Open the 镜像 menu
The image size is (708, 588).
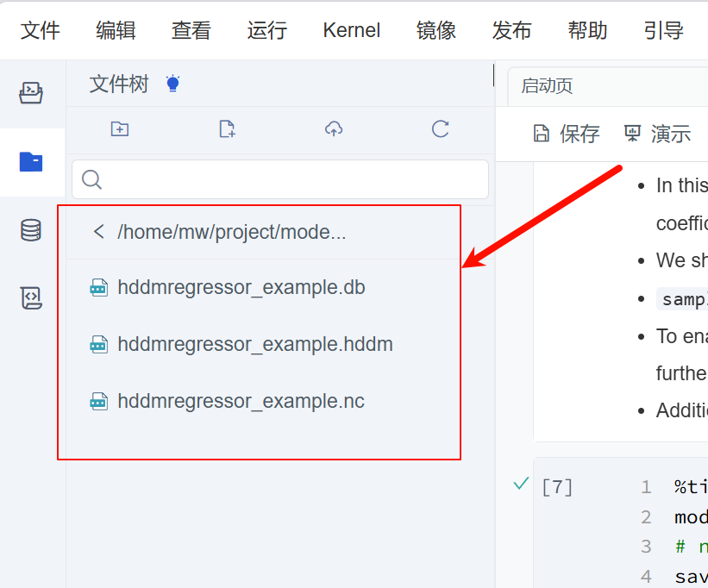[435, 29]
